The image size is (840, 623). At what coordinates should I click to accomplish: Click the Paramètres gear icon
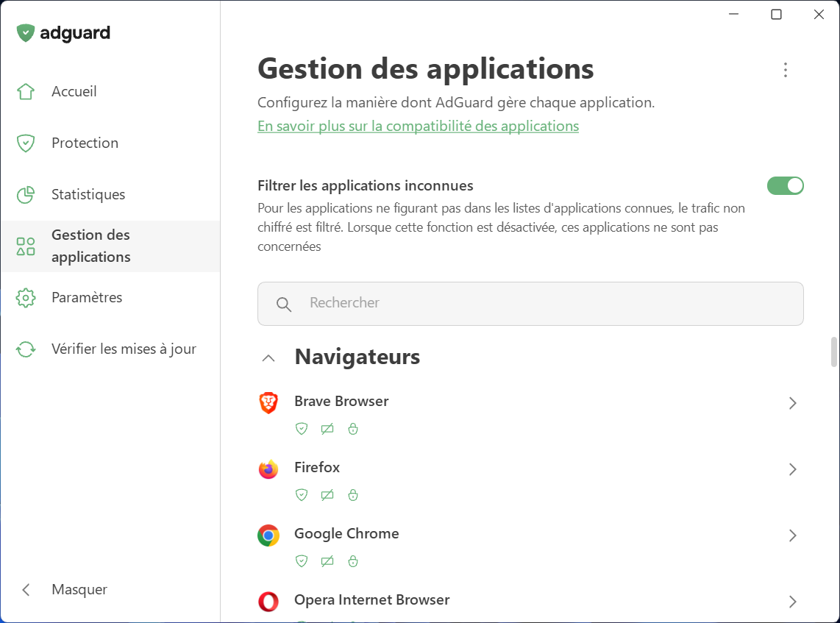(x=26, y=298)
